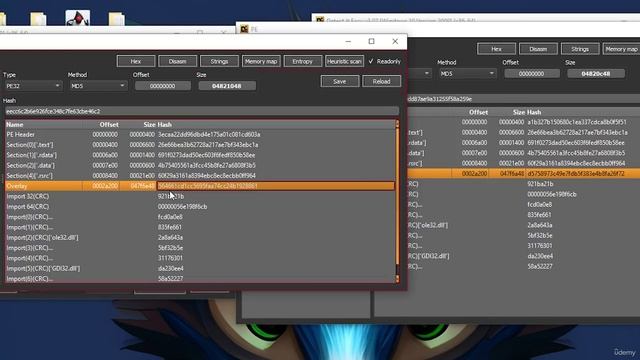Viewport: 640px width, 360px height.
Task: Click the hash value 921ba21b in front window
Action: [171, 196]
